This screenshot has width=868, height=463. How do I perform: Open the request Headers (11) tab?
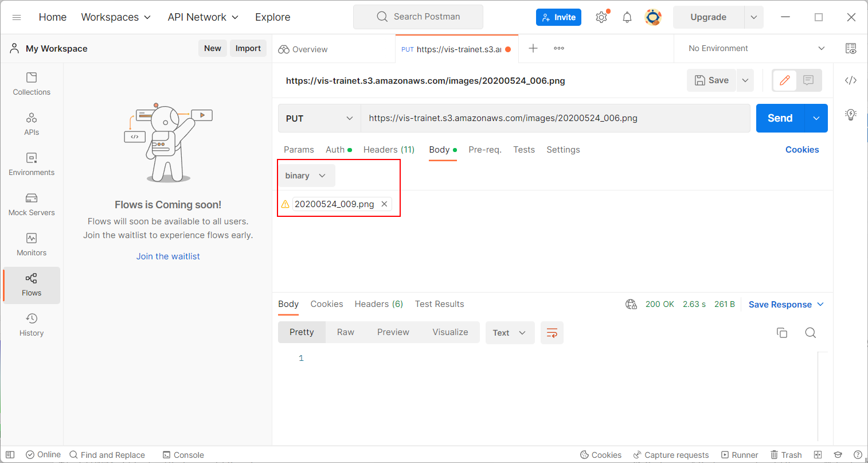click(x=389, y=150)
